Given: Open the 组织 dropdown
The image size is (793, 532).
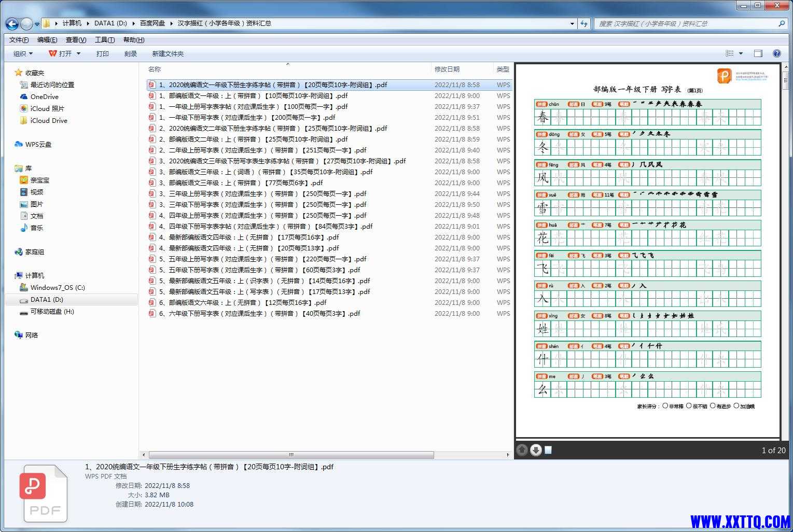Looking at the screenshot, I should tap(23, 53).
